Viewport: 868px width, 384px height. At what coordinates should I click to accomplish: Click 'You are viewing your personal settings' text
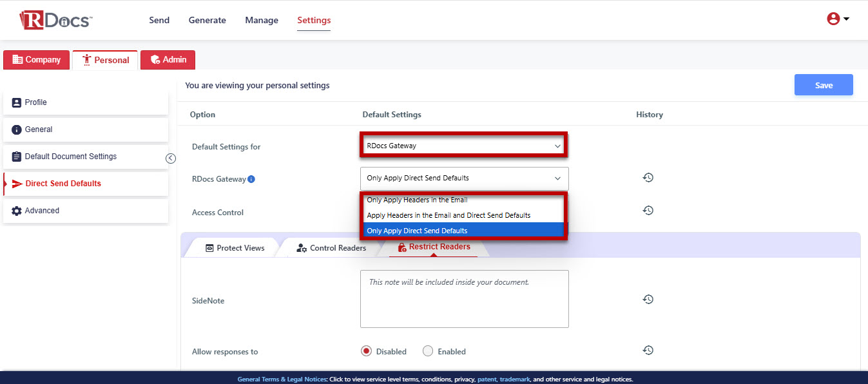pyautogui.click(x=257, y=85)
